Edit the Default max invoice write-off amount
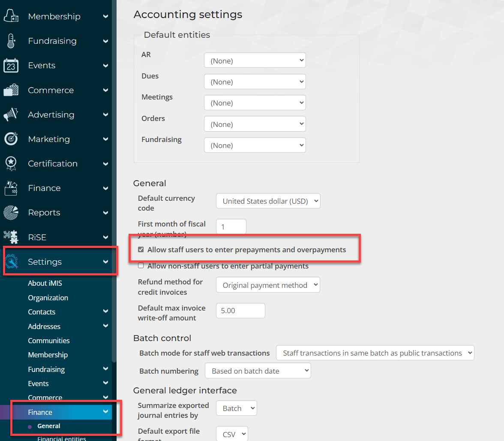The image size is (504, 441). click(x=240, y=310)
